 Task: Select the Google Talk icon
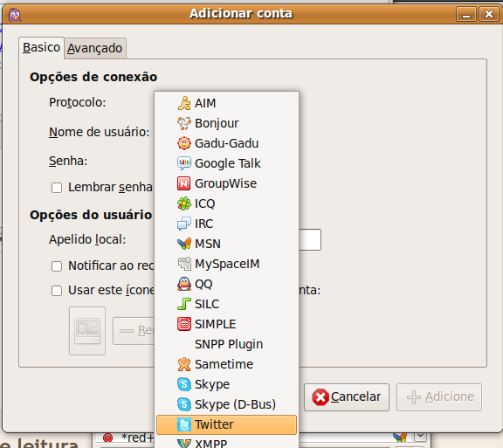[x=184, y=163]
